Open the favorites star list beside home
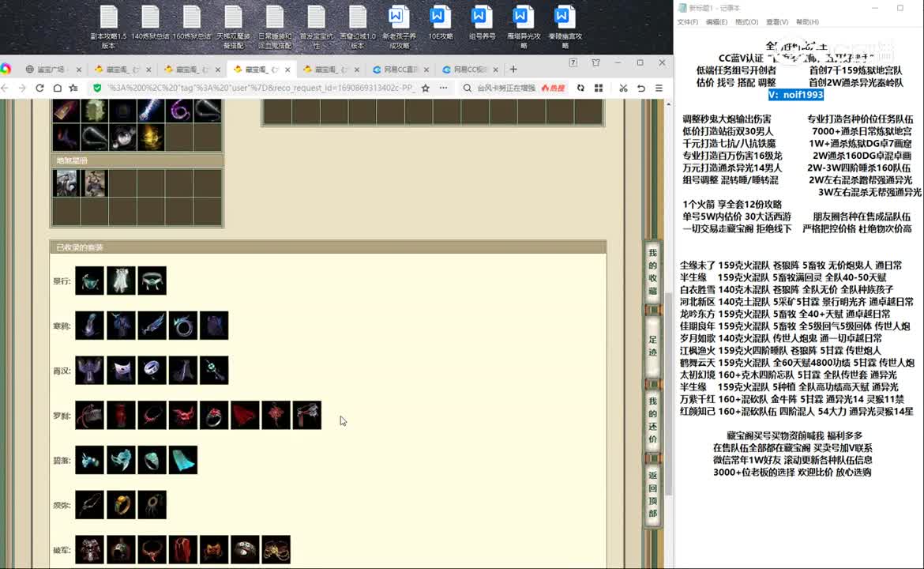This screenshot has width=924, height=569. (x=73, y=88)
